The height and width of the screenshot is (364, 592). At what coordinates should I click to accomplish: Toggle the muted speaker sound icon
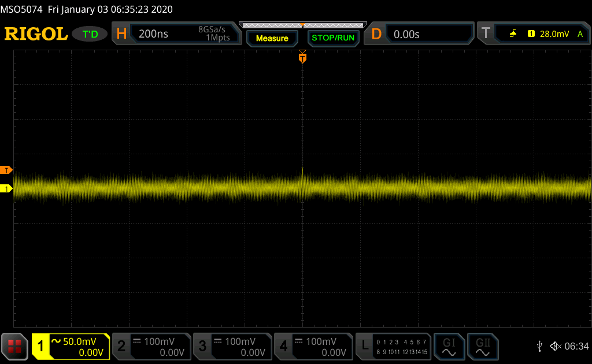click(556, 346)
